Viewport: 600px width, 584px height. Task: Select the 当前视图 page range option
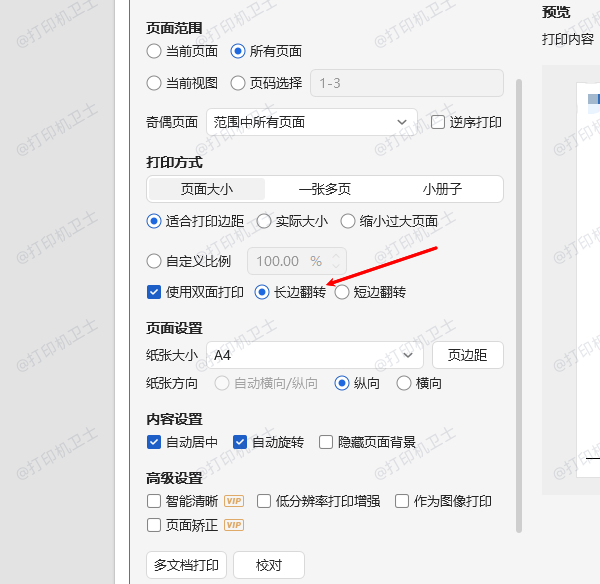click(x=154, y=83)
